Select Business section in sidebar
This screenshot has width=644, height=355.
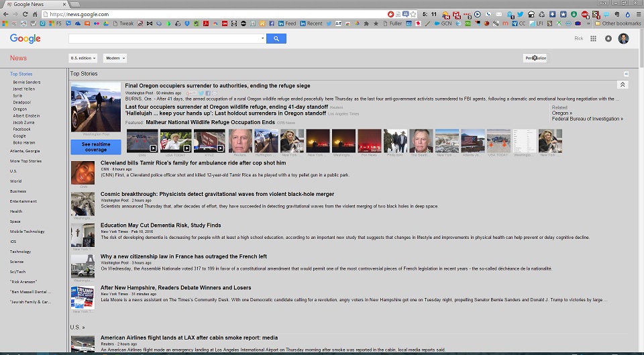(x=17, y=191)
